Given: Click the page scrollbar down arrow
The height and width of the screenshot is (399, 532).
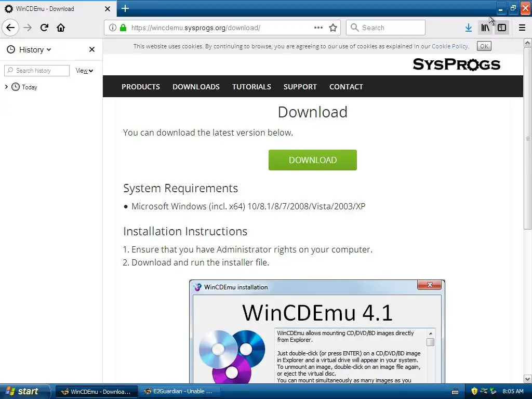Looking at the screenshot, I should 527,379.
